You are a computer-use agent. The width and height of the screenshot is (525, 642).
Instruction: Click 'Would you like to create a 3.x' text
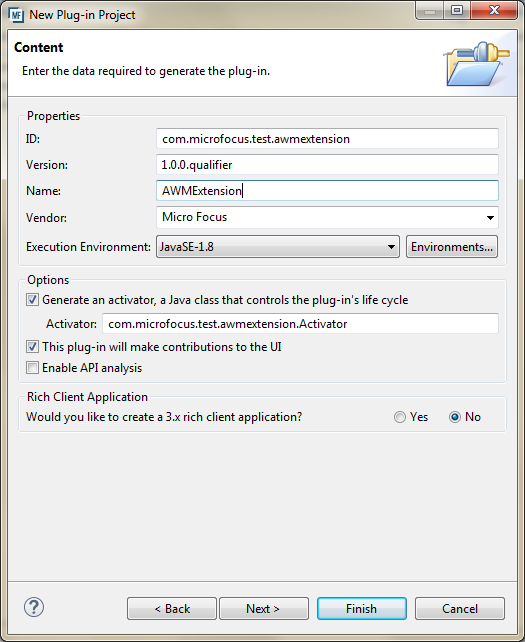coord(164,417)
